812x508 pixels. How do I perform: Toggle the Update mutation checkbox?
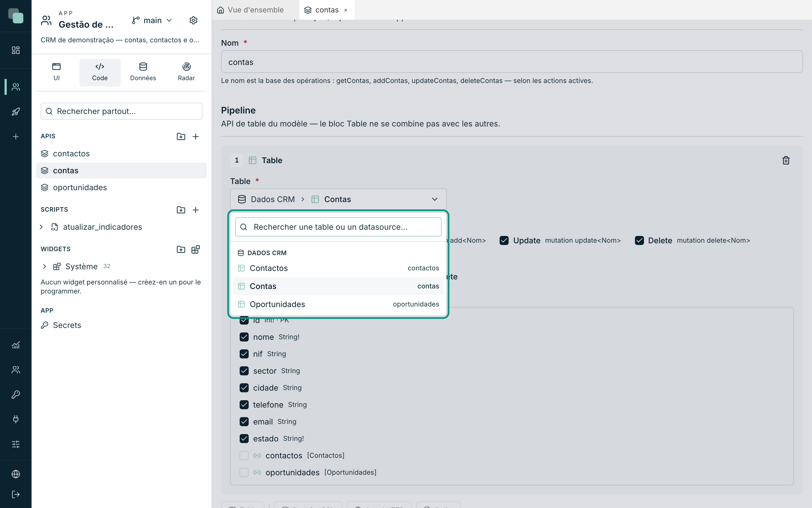504,240
